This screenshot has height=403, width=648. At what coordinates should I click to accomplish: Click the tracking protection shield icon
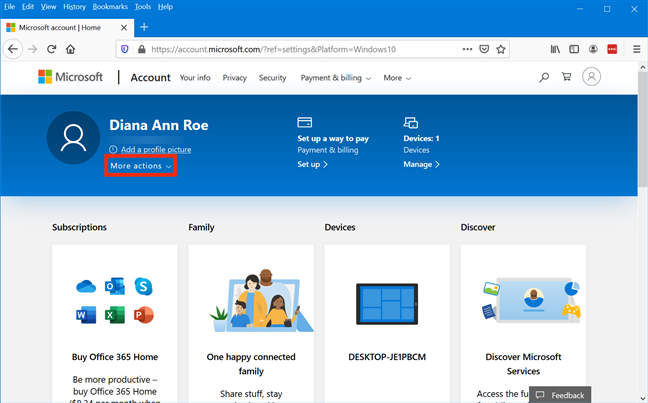124,49
